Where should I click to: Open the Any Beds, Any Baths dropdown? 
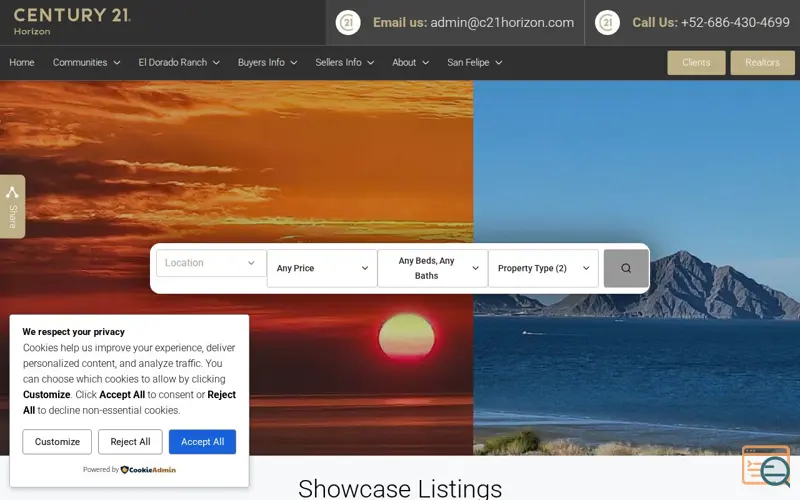pyautogui.click(x=433, y=268)
